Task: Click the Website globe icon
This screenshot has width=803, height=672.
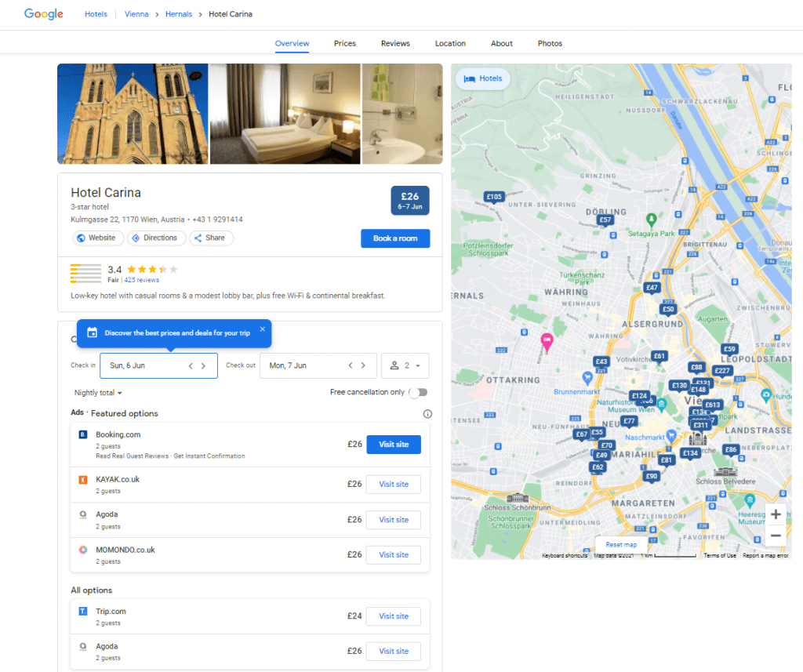Action: coord(81,237)
